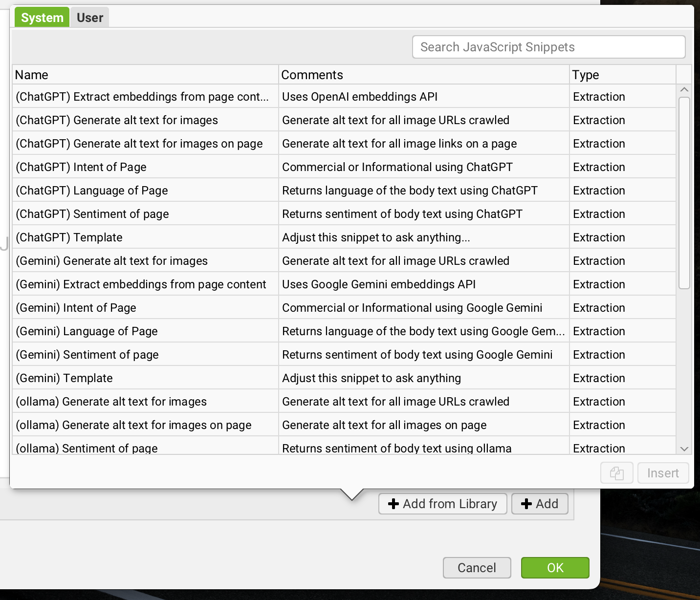The width and height of the screenshot is (700, 600).
Task: Cancel the dialog
Action: (477, 568)
